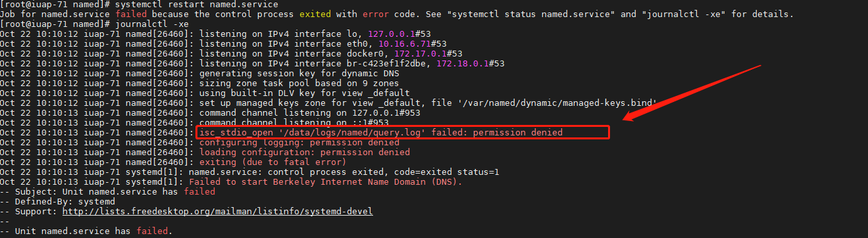
Task: Click the freedesktop.org systemd-devel support link
Action: tap(217, 211)
